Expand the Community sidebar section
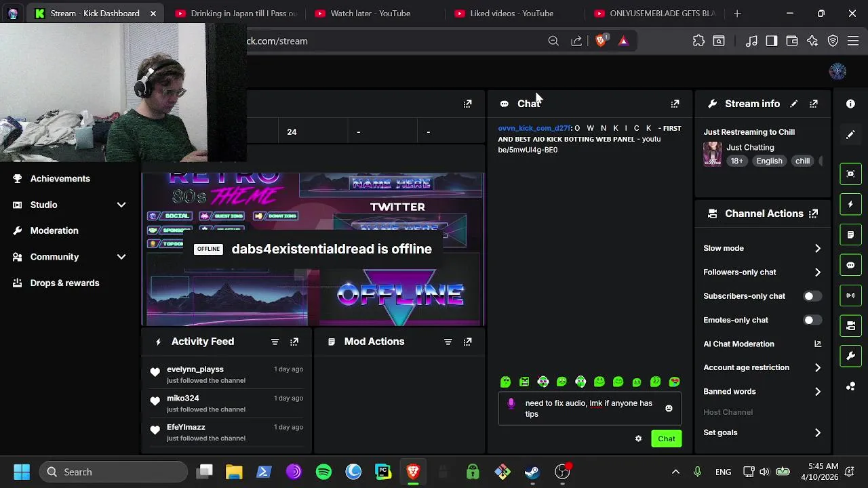The height and width of the screenshot is (488, 868). coord(121,257)
